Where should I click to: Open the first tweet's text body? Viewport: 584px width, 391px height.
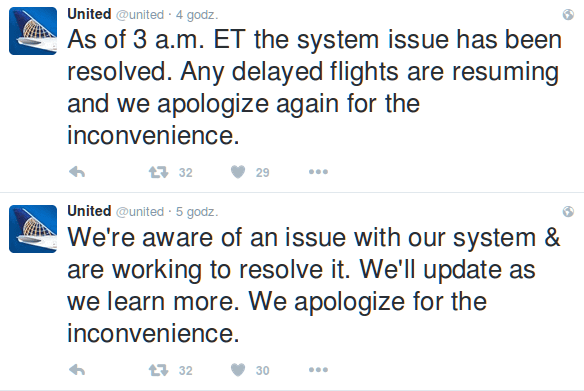[314, 87]
